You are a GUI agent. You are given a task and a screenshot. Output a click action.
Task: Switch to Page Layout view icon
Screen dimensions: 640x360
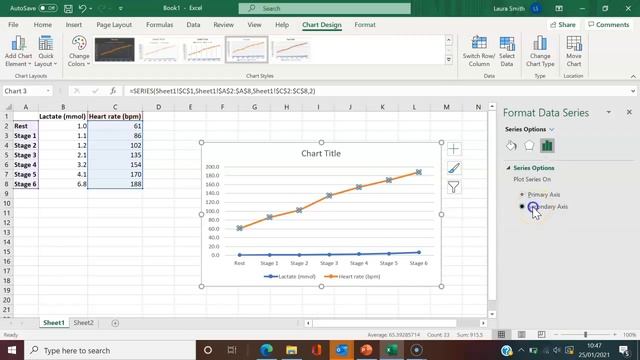click(x=521, y=335)
